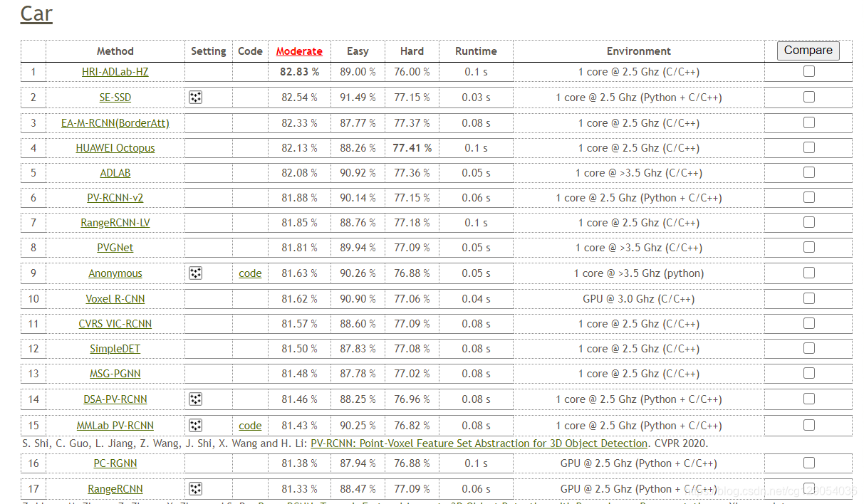Tick the compare checkbox for SE-SSD
The image size is (864, 504).
(x=809, y=97)
